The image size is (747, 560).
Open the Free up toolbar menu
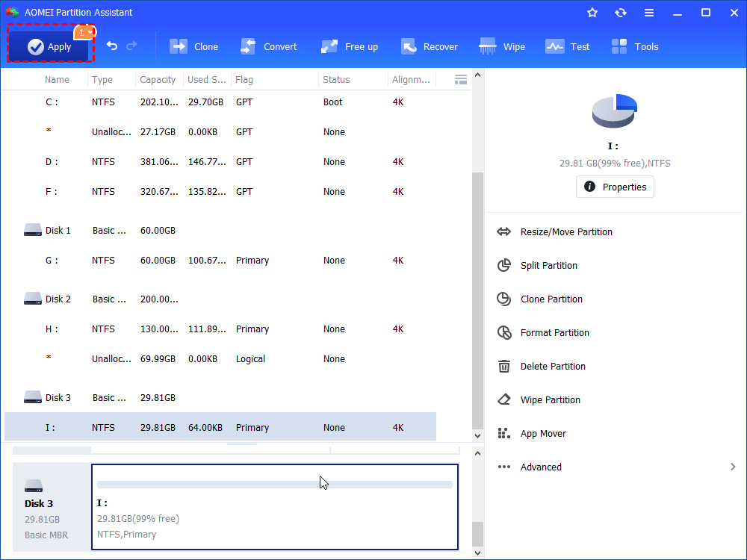point(349,46)
